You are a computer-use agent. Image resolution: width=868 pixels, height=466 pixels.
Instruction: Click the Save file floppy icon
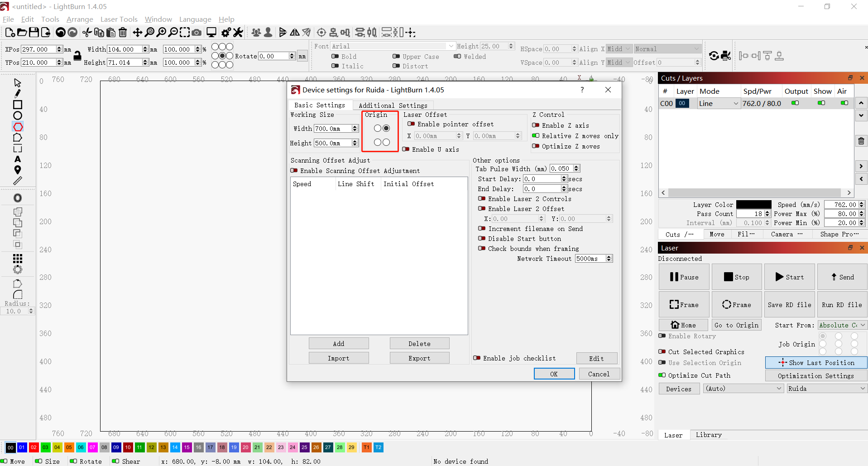tap(34, 33)
